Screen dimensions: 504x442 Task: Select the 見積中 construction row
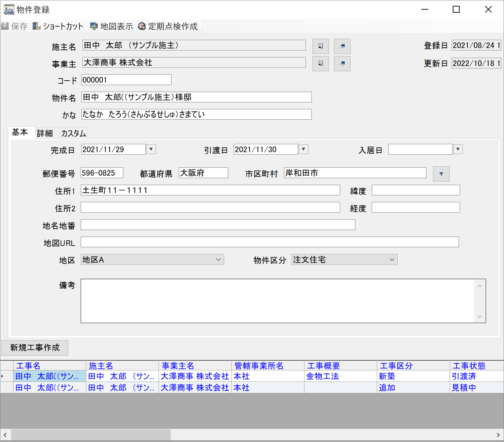point(464,388)
